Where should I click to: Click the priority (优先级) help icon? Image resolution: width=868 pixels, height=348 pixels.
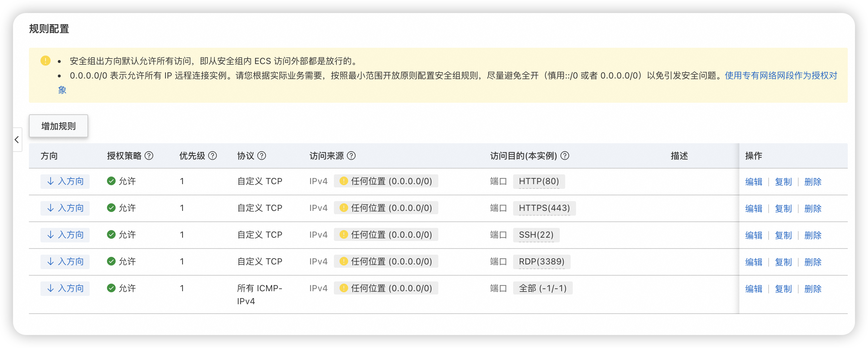click(x=213, y=156)
